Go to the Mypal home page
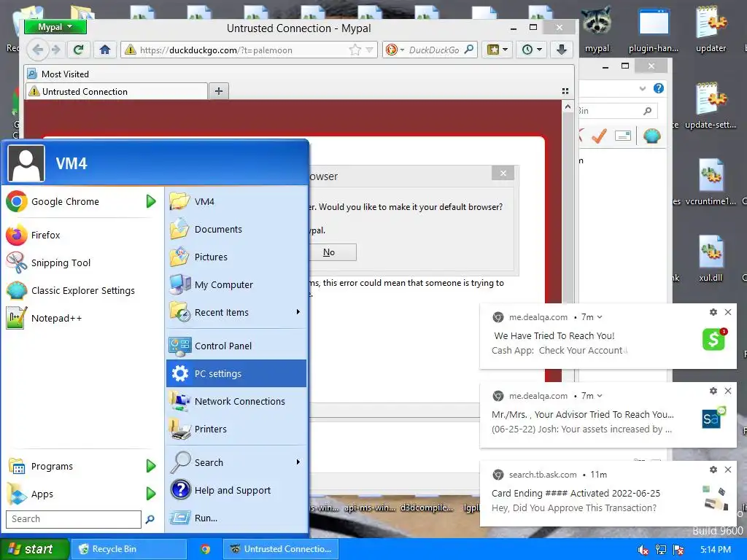 pyautogui.click(x=105, y=50)
